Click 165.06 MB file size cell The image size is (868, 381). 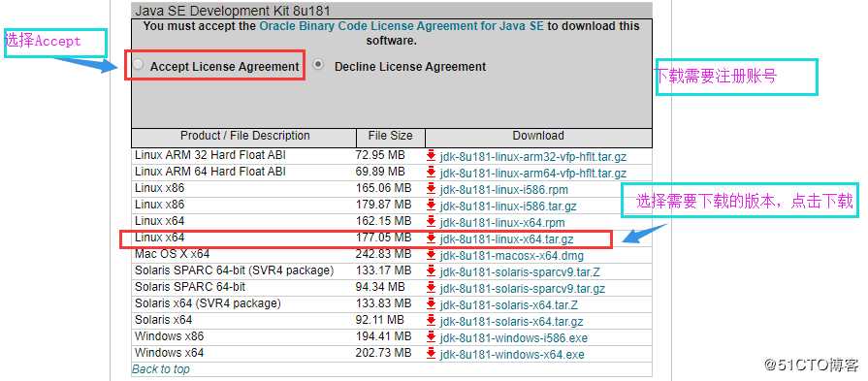[x=384, y=188]
